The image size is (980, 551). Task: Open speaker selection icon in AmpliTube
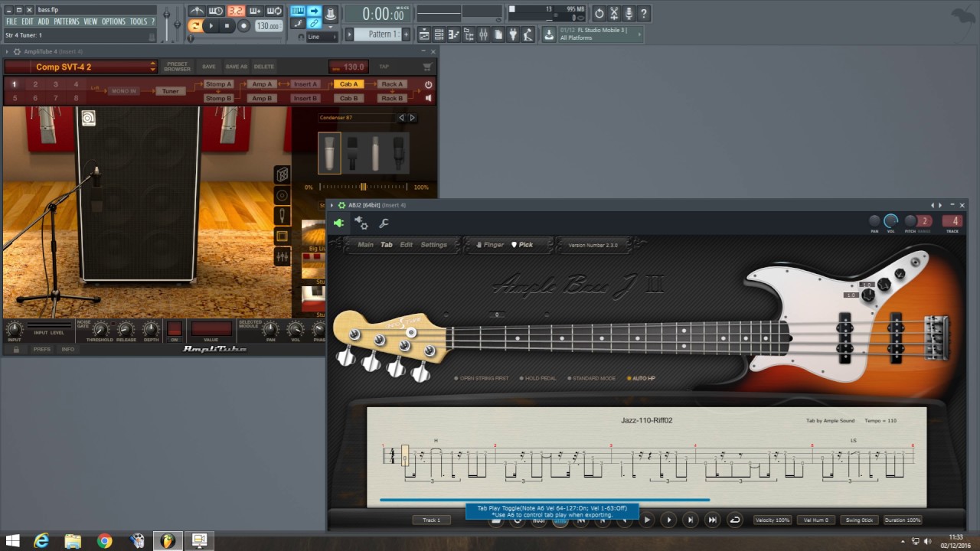pos(283,195)
